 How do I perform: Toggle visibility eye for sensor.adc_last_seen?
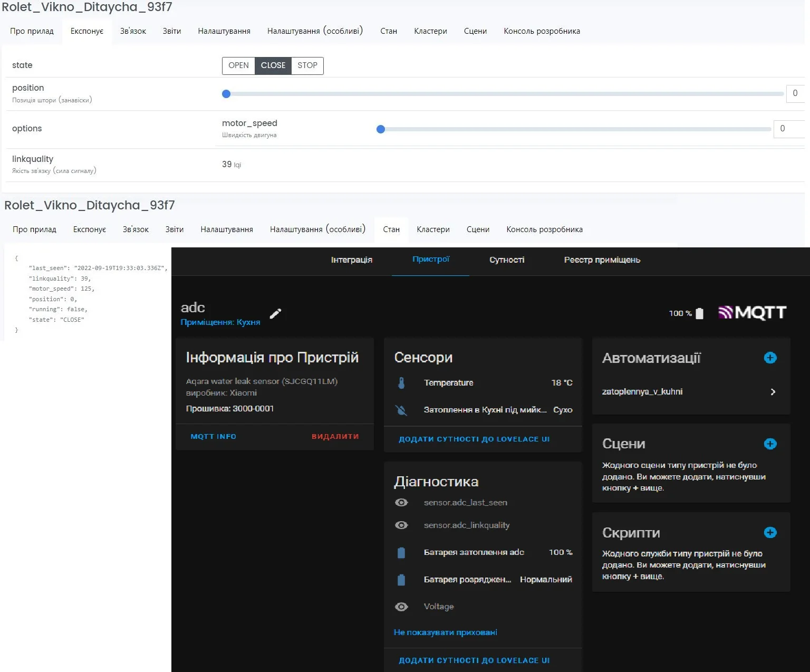401,503
